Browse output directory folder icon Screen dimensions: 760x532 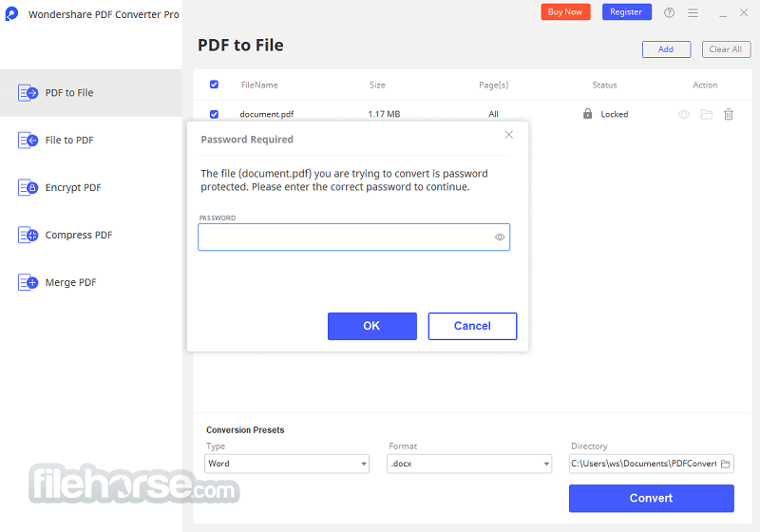[726, 464]
